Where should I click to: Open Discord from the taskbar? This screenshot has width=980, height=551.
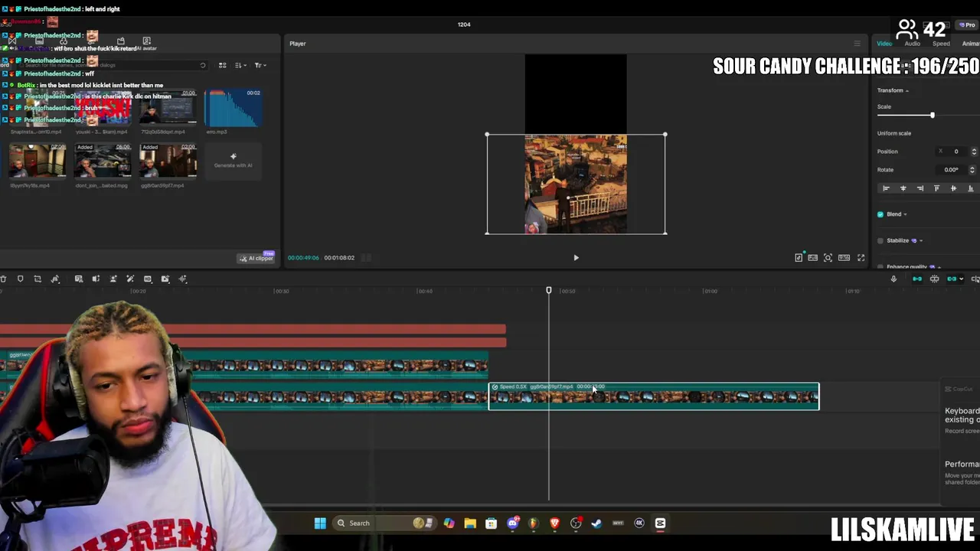coord(512,523)
